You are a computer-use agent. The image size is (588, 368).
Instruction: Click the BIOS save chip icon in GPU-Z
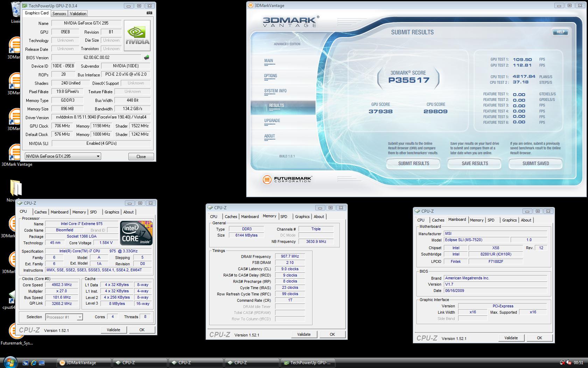tap(147, 57)
